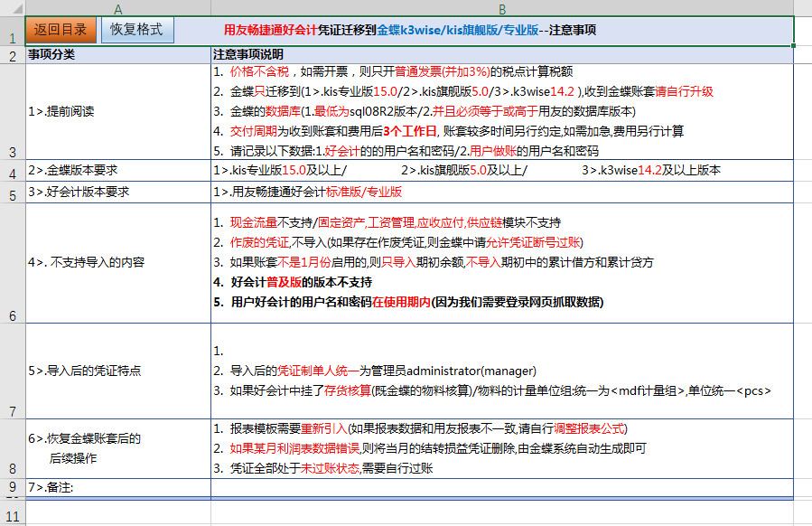This screenshot has height=526, width=812.
Task: Click the 注意事项说明 header cell
Action: pyautogui.click(x=501, y=55)
